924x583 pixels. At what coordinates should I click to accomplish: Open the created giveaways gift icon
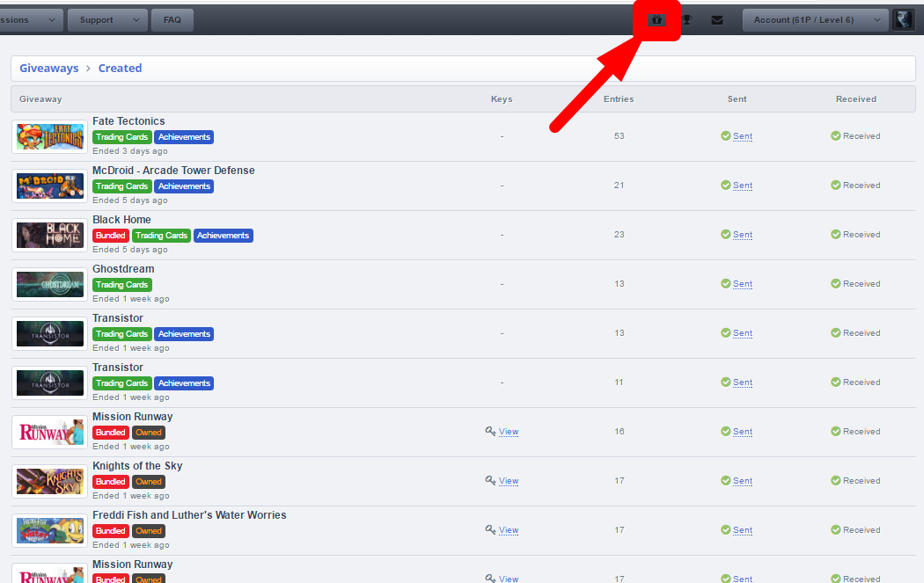point(656,20)
